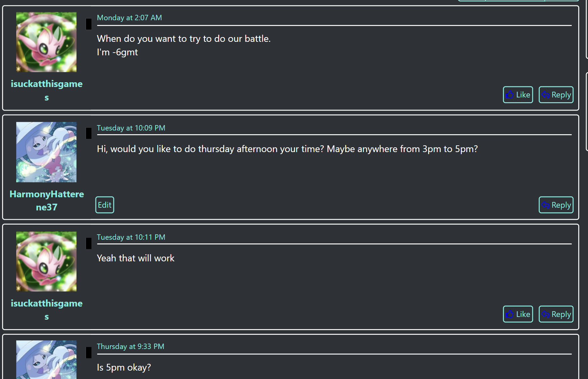This screenshot has width=588, height=379.
Task: Open the "Thursday at 9:33 PM" timestamp link
Action: (130, 346)
